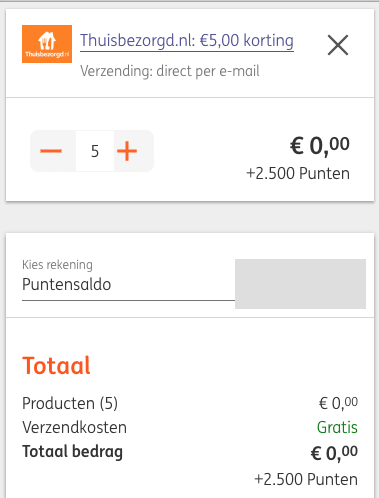Screen dimensions: 379x498
Task: Click the +2.500 Punten label under item price
Action: point(298,174)
